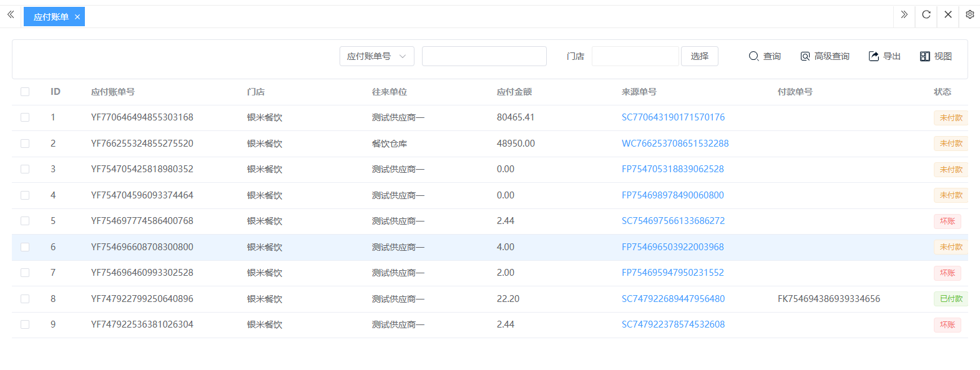Screen dimensions: 980x370
Task: Click the 导出 export button
Action: click(884, 56)
